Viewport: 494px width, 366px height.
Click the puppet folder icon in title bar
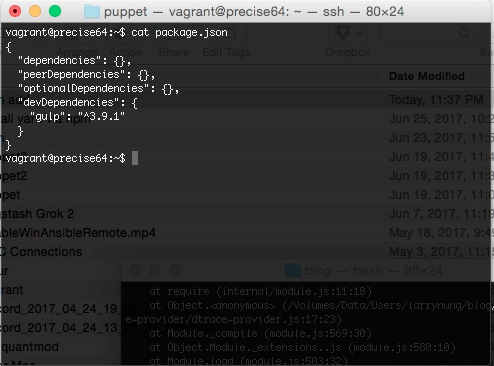92,11
